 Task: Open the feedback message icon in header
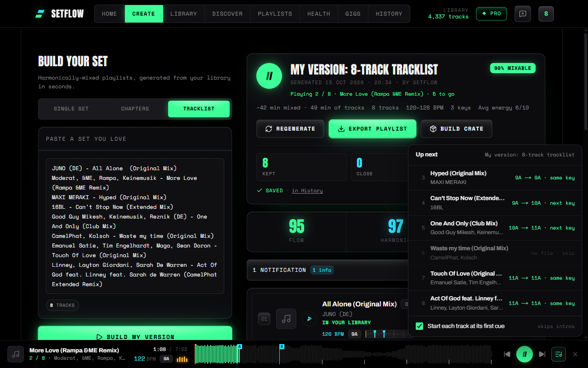[523, 14]
